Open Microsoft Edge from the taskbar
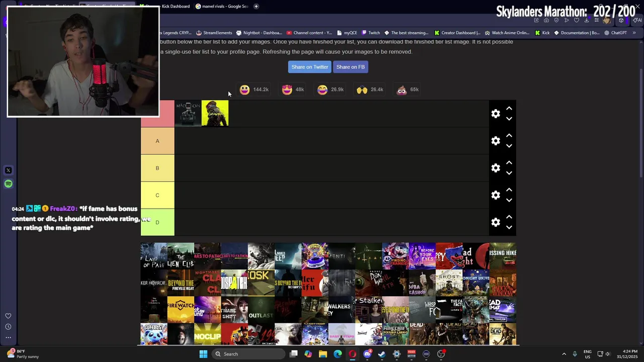This screenshot has width=644, height=362. click(338, 354)
